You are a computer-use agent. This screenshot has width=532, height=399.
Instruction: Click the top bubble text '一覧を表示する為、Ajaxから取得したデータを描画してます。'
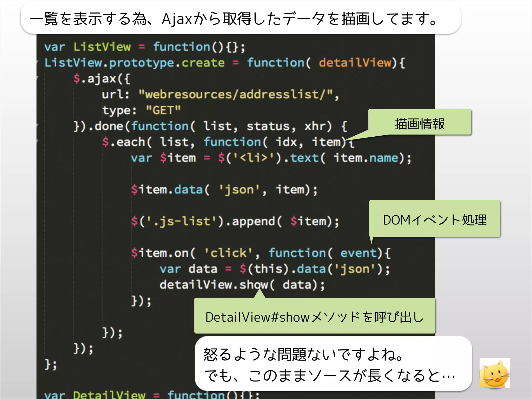[x=233, y=19]
